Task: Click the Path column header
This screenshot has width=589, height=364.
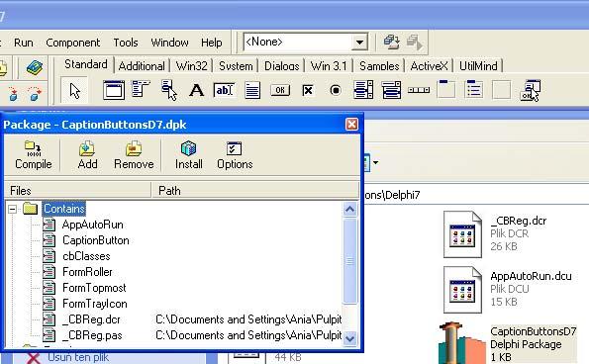Action: point(255,190)
